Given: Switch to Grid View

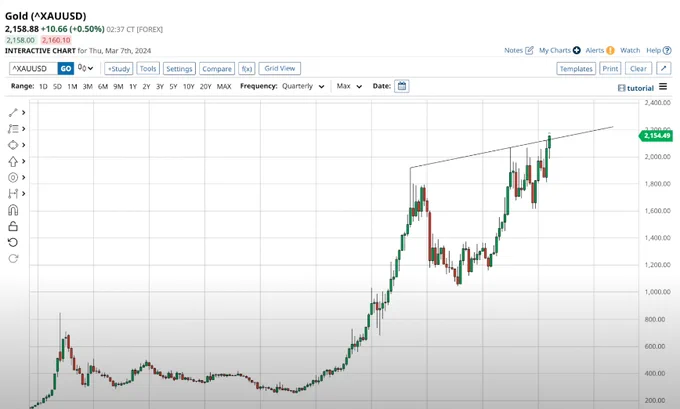Looking at the screenshot, I should [280, 69].
